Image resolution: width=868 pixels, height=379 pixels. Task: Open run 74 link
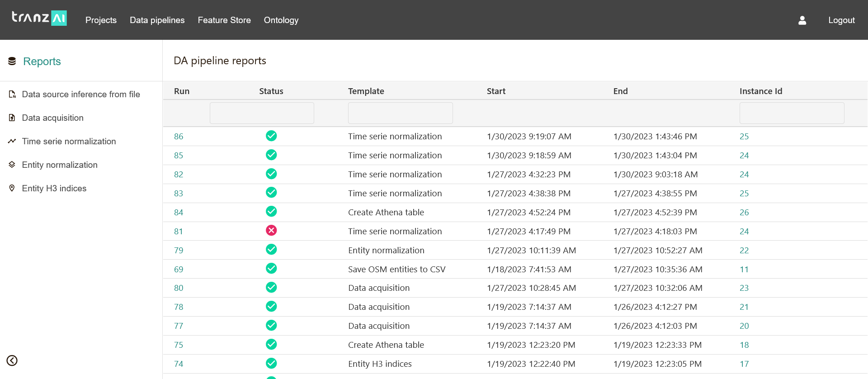179,364
